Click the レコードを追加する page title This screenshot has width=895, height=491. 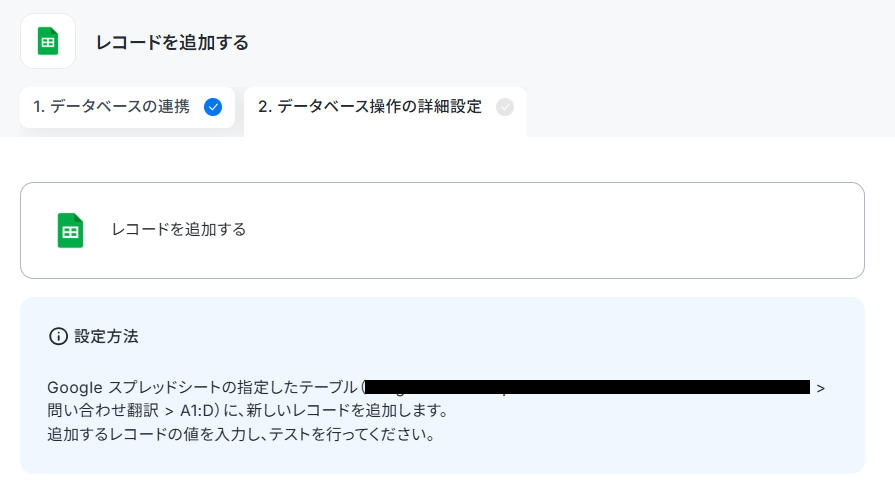point(172,42)
